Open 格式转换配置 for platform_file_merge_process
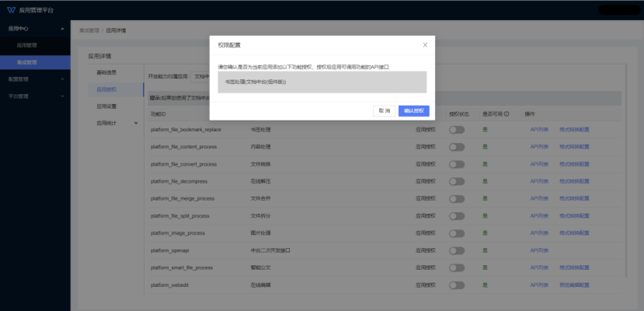644x311 pixels. click(x=574, y=198)
